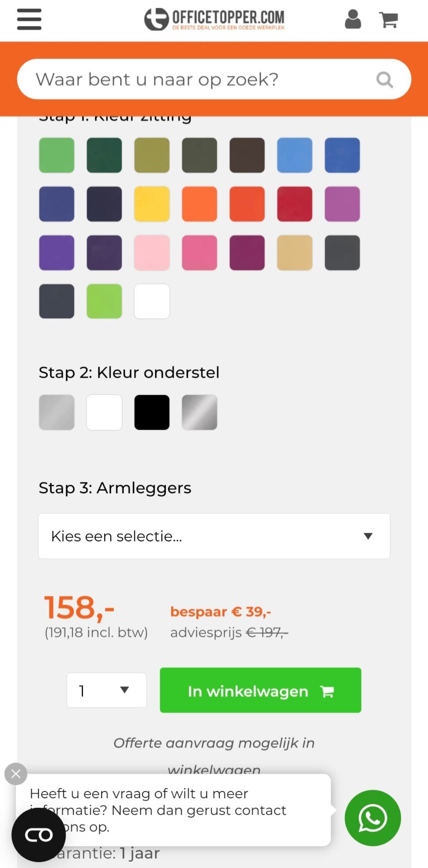Select the chrome gradient base color
Image resolution: width=428 pixels, height=868 pixels.
point(199,412)
